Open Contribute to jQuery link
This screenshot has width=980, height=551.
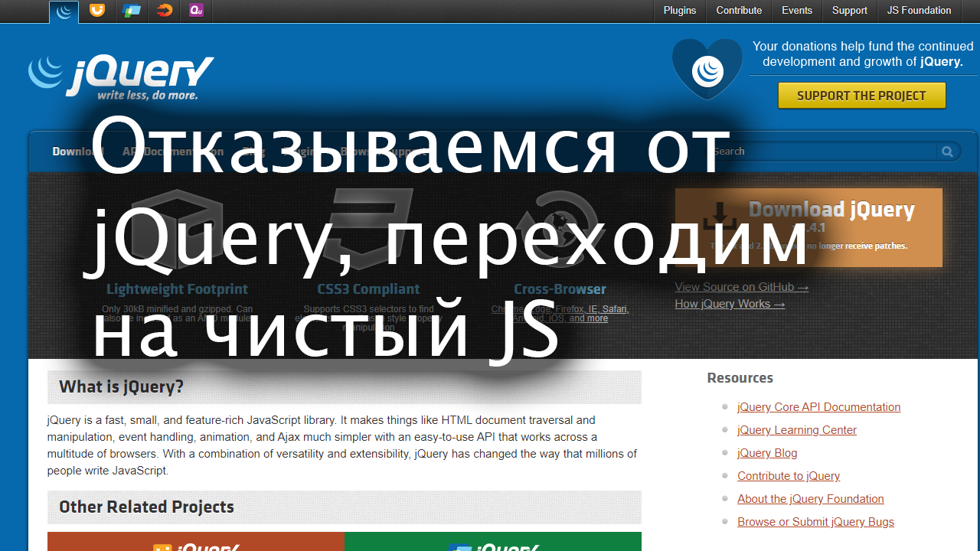789,476
